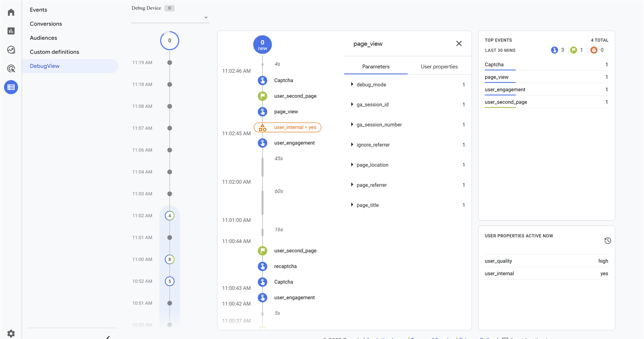The width and height of the screenshot is (644, 339).
Task: Open the Debug Device dropdown
Action: [205, 18]
